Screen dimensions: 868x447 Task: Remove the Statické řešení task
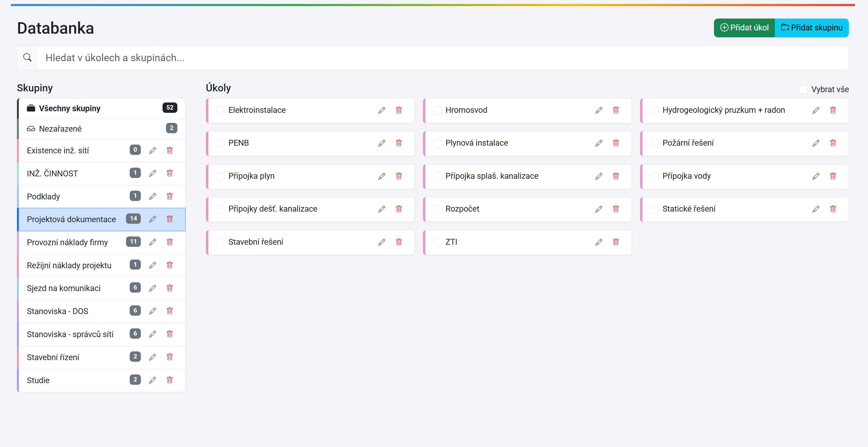pos(833,209)
